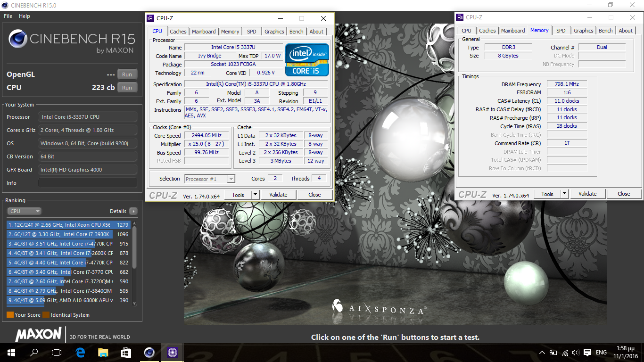644x362 pixels.
Task: Open Bench tab in right CPU-Z
Action: pyautogui.click(x=606, y=31)
